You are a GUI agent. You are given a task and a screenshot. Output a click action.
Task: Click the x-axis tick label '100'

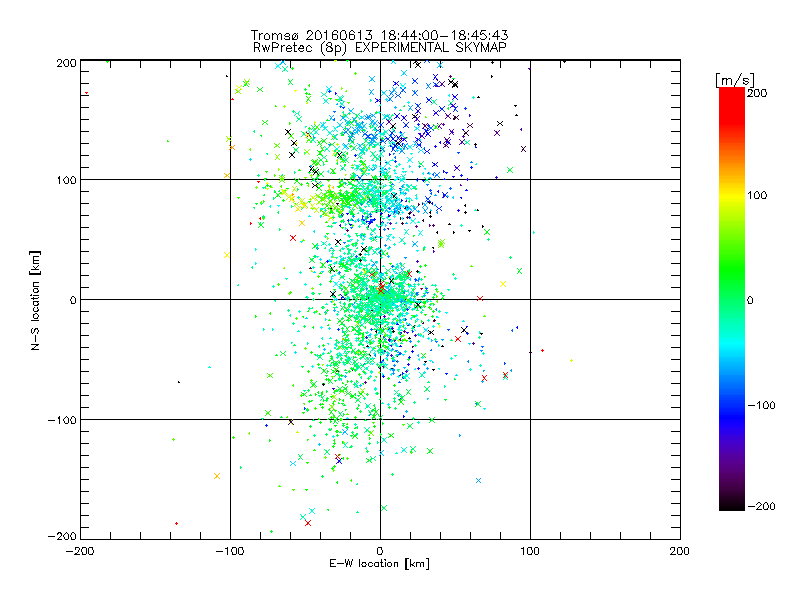coord(530,551)
